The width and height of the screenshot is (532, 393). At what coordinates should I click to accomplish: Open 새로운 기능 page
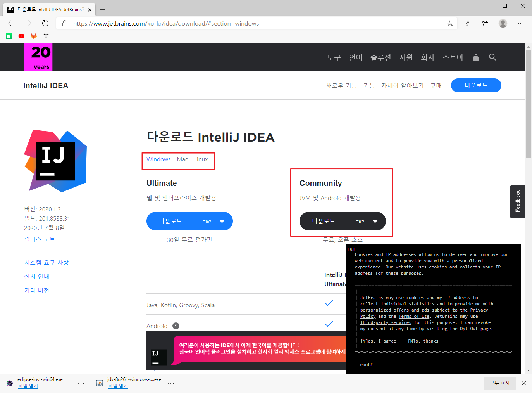(341, 85)
